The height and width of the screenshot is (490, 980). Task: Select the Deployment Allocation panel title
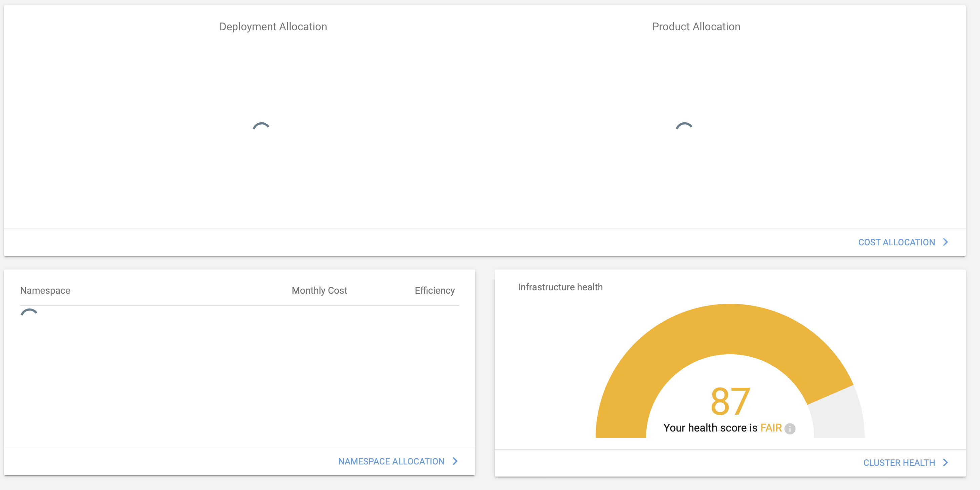click(273, 26)
